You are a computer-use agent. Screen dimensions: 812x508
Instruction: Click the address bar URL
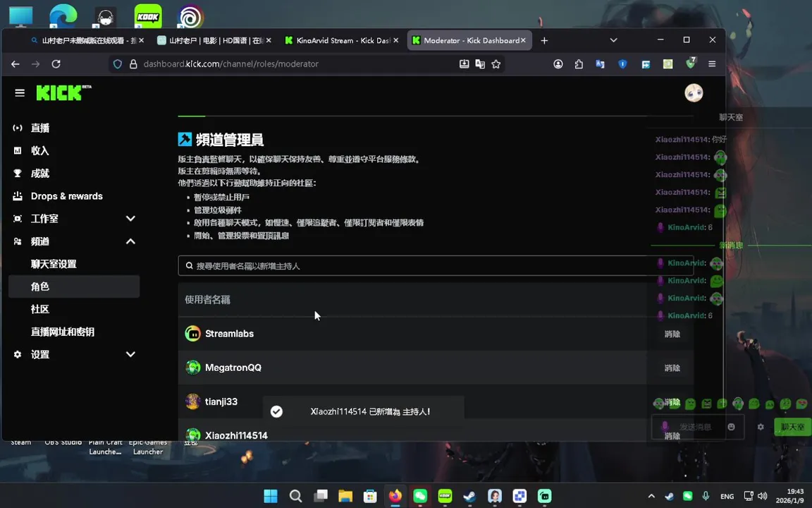tap(231, 64)
